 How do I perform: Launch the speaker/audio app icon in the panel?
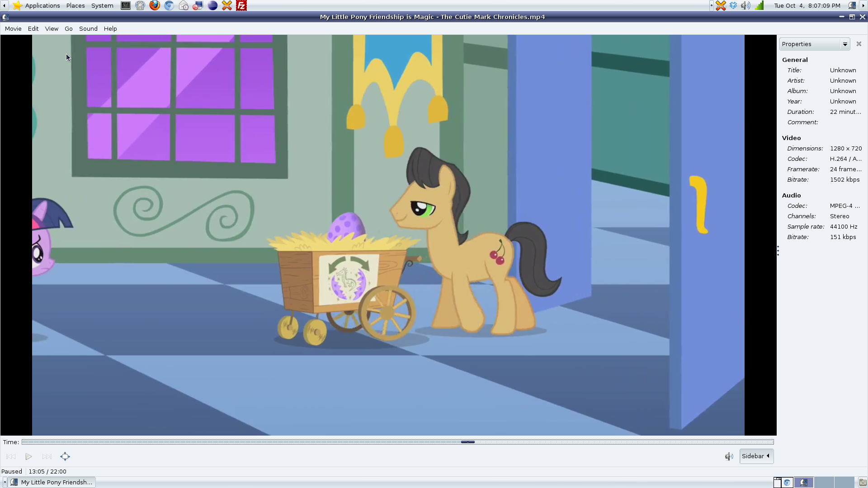(x=140, y=5)
